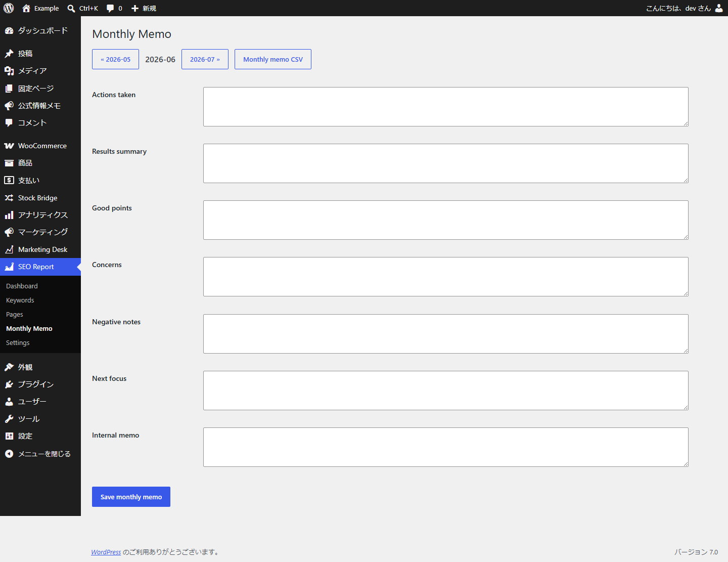Open the Pages submenu item
This screenshot has height=562, width=728.
(15, 314)
